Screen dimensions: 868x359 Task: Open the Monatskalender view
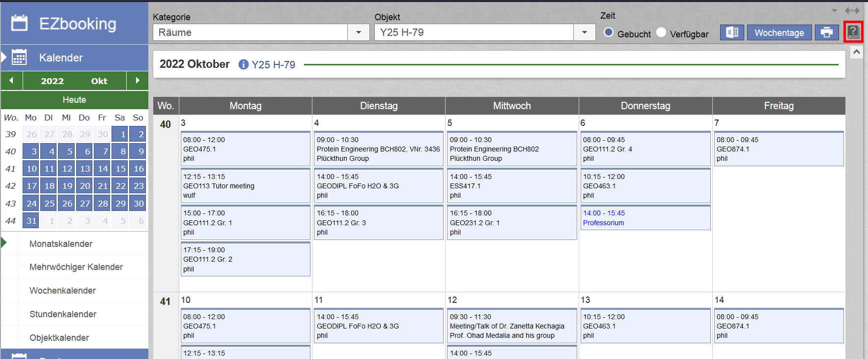[61, 244]
